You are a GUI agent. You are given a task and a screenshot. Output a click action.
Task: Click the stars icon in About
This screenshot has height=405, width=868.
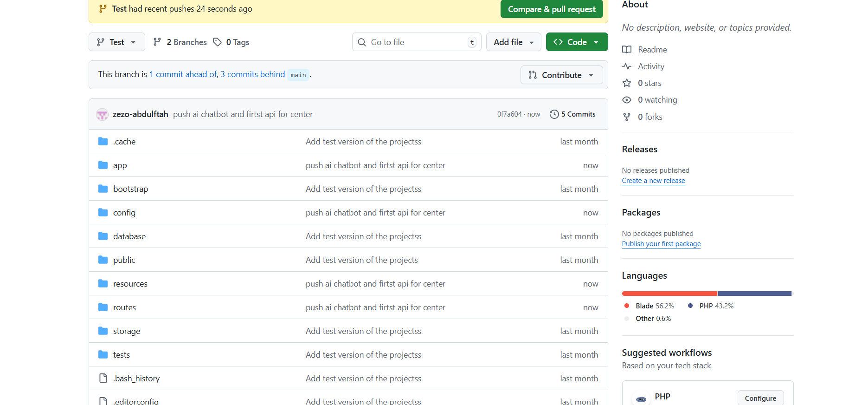pos(627,83)
